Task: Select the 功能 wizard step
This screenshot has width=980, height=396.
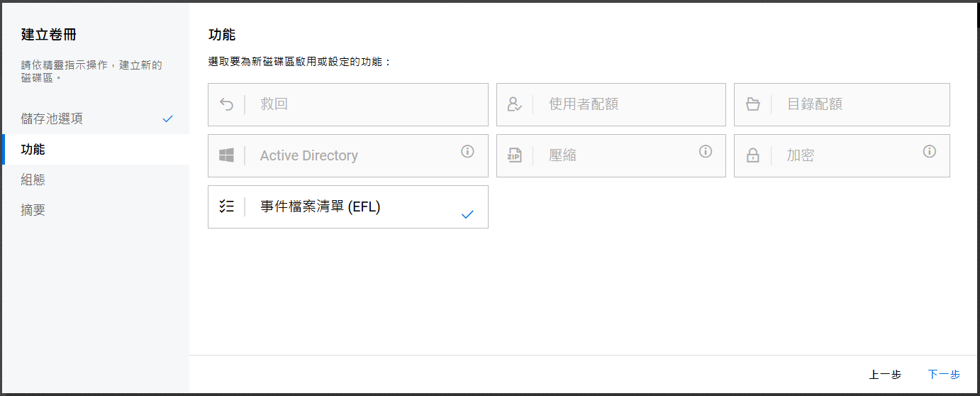Action: coord(33,149)
